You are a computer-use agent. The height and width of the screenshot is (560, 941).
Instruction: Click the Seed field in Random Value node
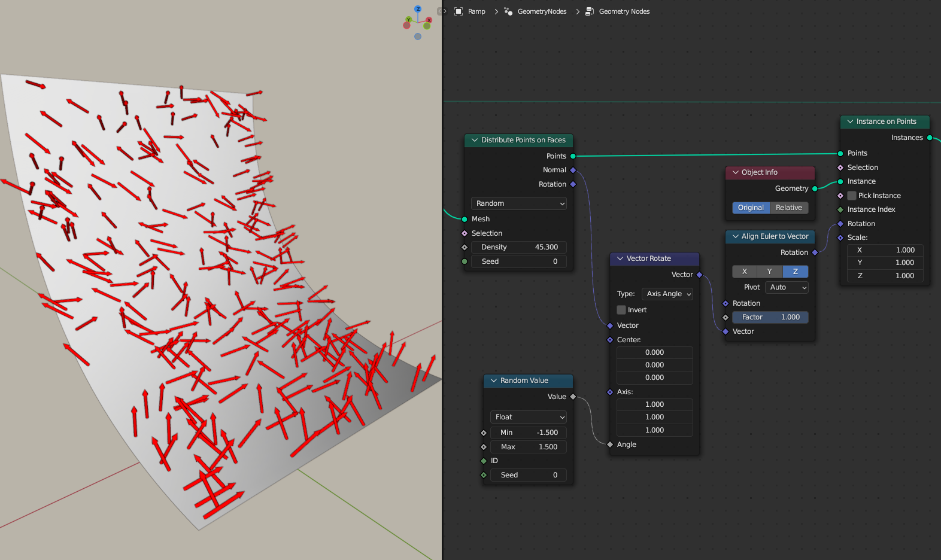[528, 475]
